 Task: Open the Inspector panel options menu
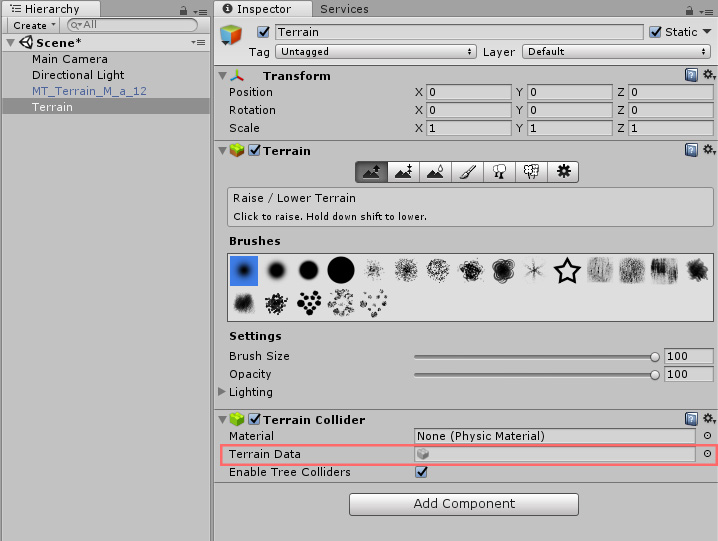[706, 11]
